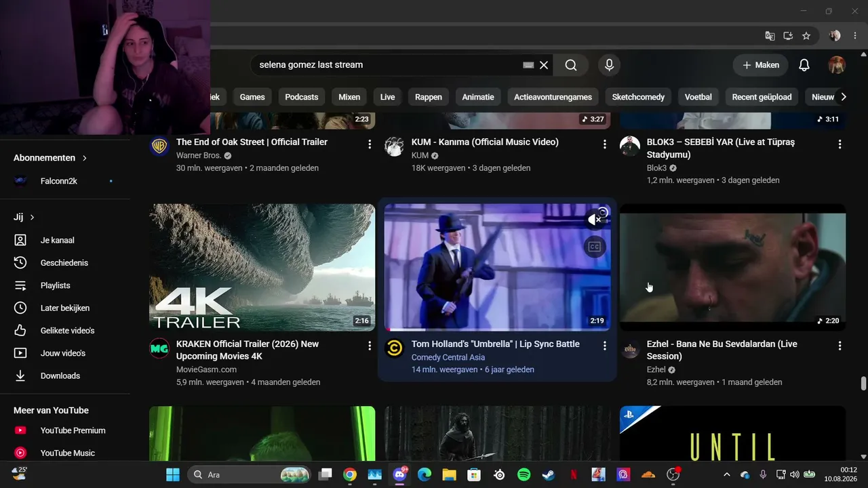Expand the Jij section
Image resolution: width=868 pixels, height=488 pixels.
(24, 218)
